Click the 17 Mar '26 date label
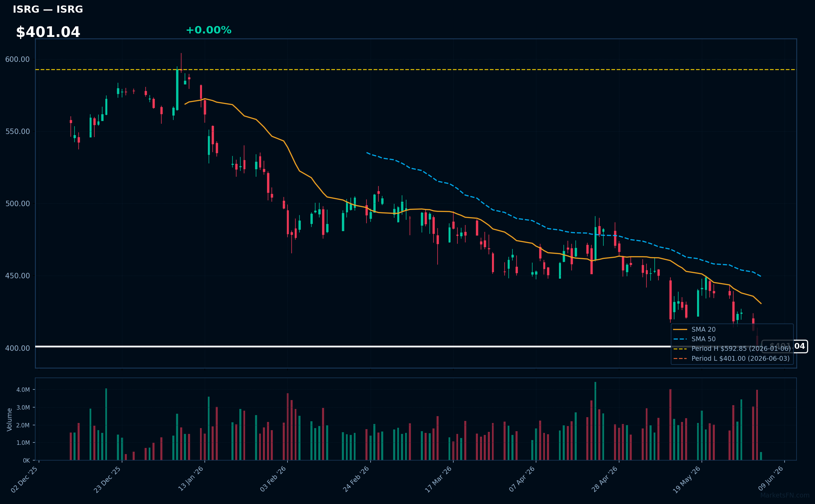This screenshot has width=815, height=504. click(x=439, y=479)
